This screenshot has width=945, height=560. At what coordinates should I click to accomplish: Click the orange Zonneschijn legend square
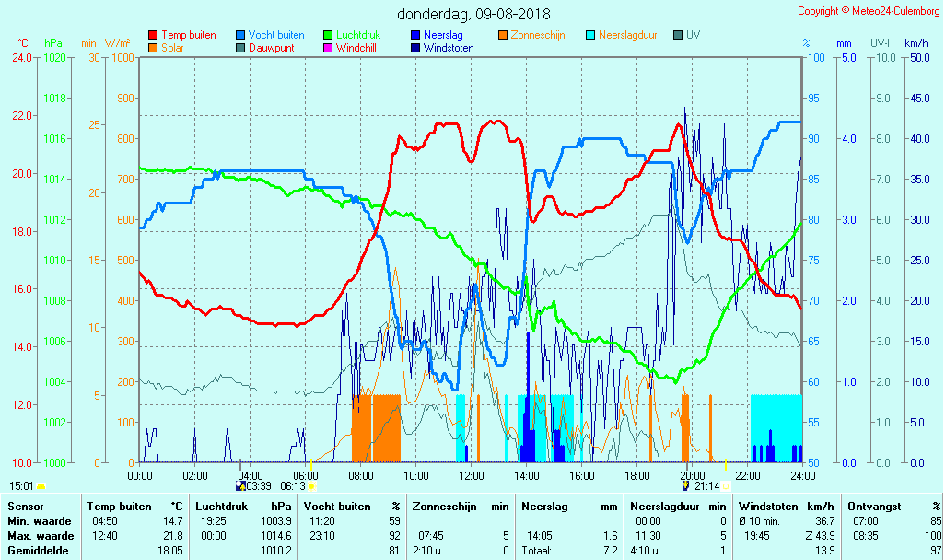coord(503,35)
